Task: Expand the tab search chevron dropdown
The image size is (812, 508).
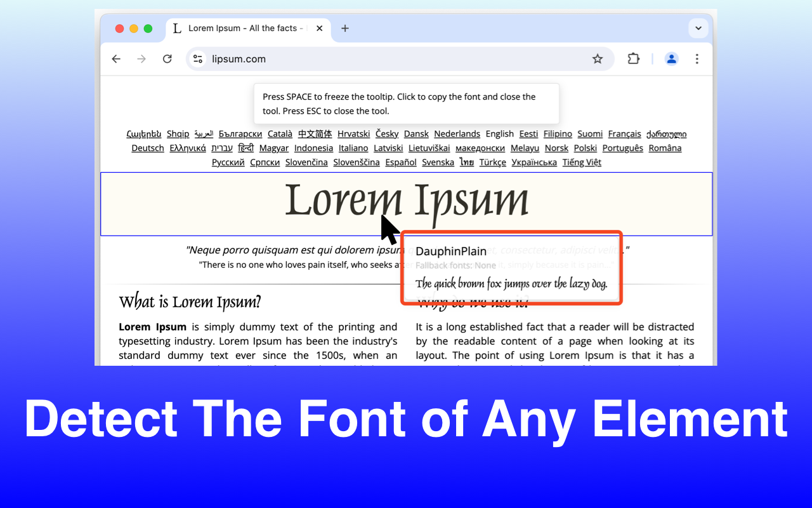Action: pyautogui.click(x=698, y=29)
